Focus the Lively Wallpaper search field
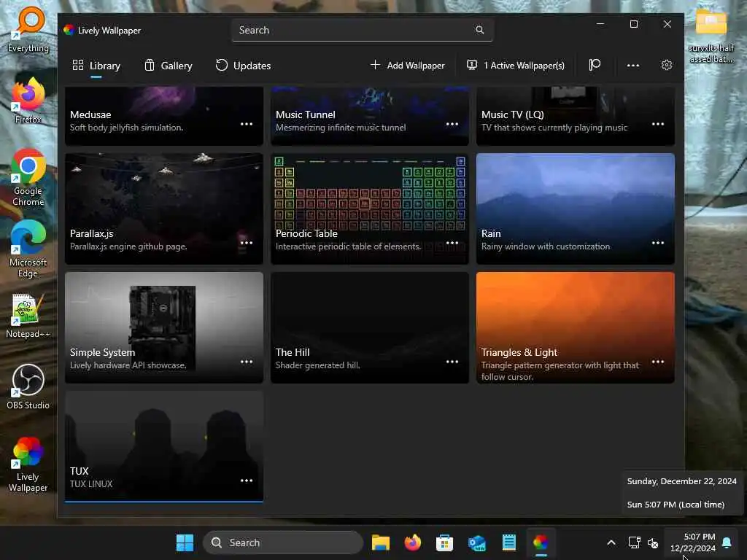Screen dimensions: 747x560 362,30
